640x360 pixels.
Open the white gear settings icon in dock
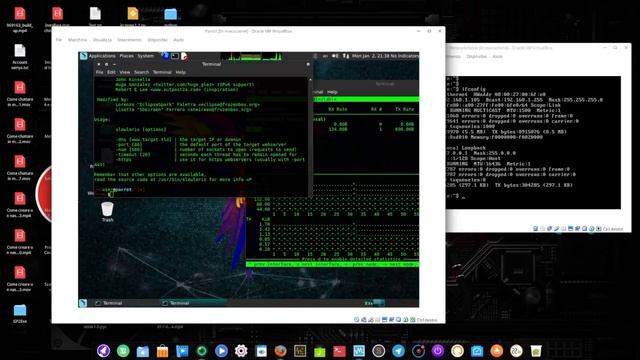coord(241,351)
